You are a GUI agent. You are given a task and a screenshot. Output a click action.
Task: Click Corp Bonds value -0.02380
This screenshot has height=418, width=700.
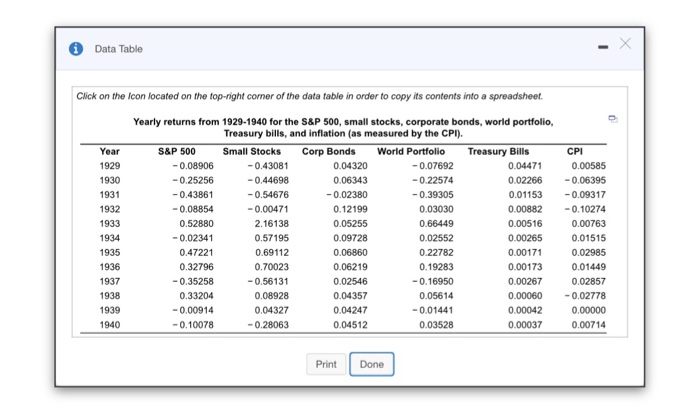point(347,195)
